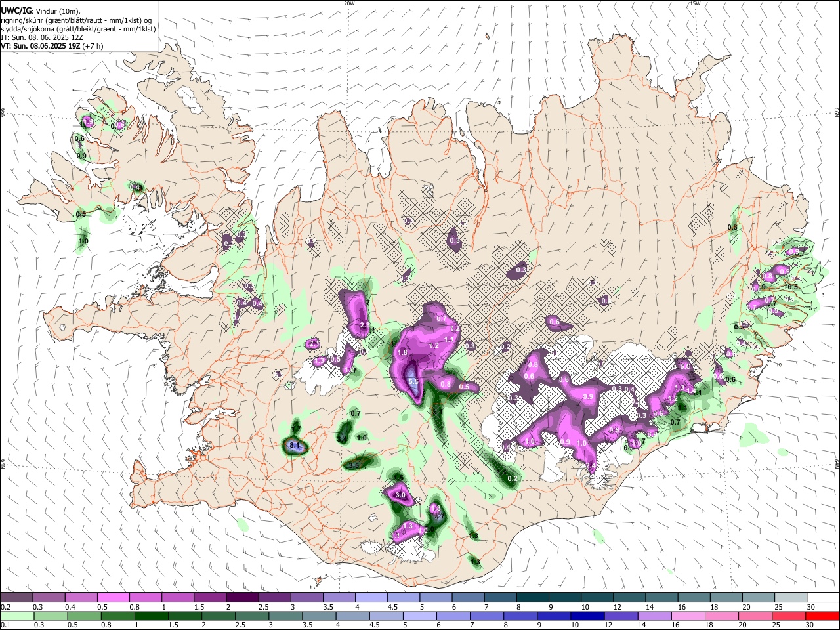Pick dark teal top-row swatch labeled 8
Viewport: 840px width, 630px height.
coord(533,597)
